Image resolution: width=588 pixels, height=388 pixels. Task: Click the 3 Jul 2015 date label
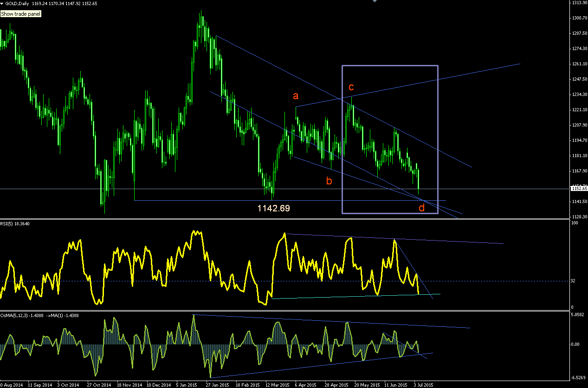coord(424,385)
